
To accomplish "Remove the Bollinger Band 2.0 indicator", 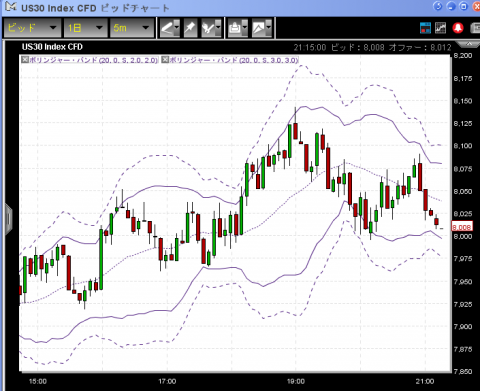I will click(x=25, y=60).
